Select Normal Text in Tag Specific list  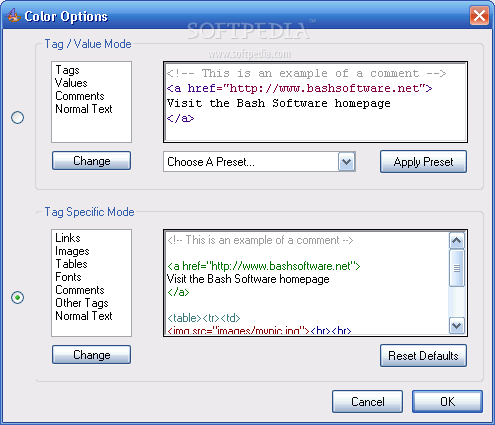click(84, 316)
